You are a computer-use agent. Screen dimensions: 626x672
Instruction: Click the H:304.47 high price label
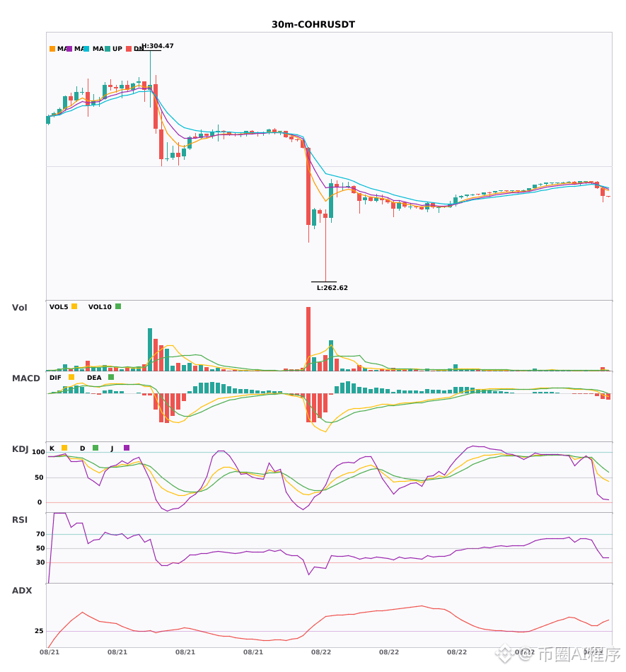158,46
